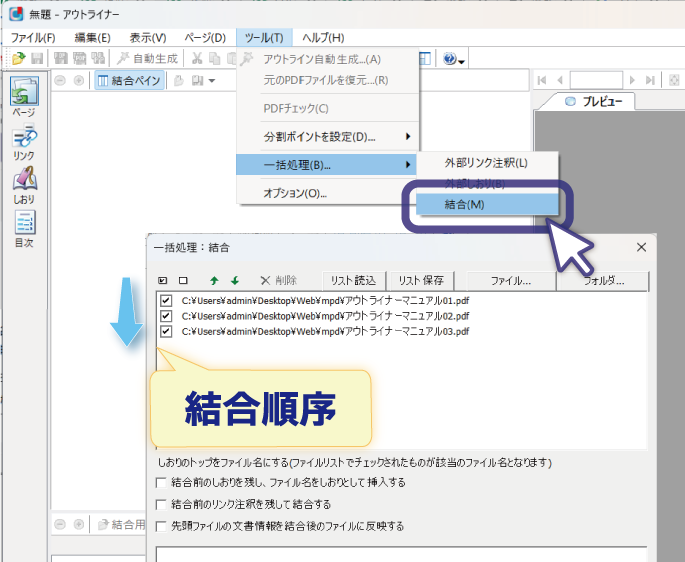
Task: Move selected file down with green arrow
Action: 234,281
